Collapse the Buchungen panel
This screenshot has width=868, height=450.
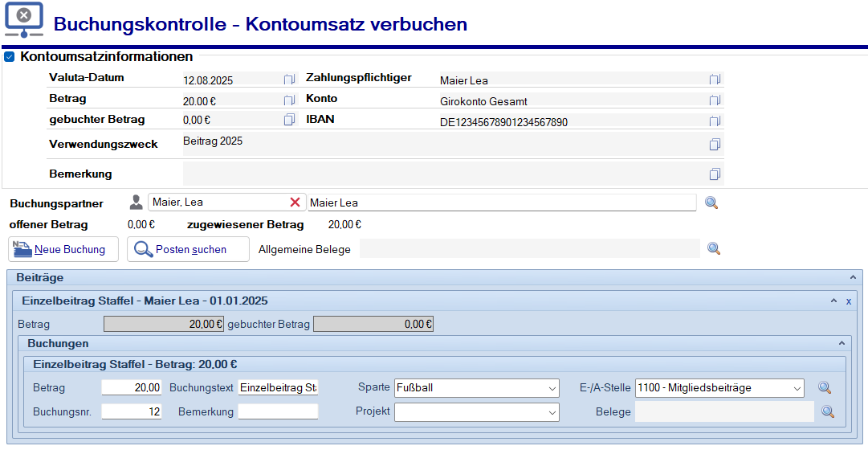pyautogui.click(x=842, y=343)
